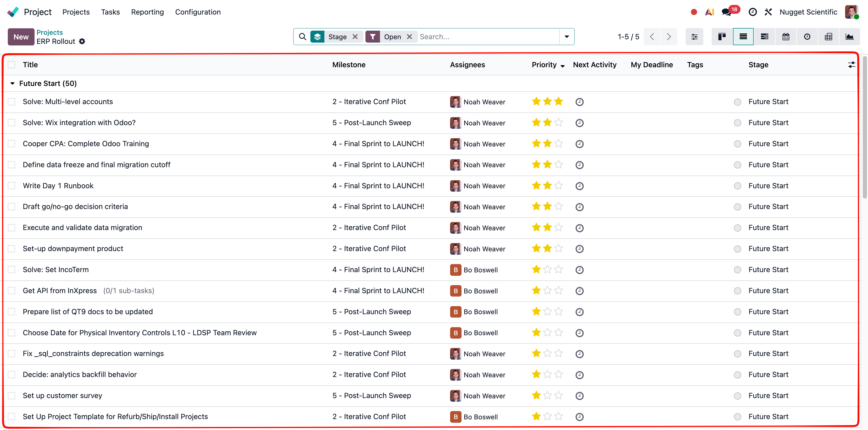
Task: Select all tasks with the header checkbox
Action: point(12,64)
